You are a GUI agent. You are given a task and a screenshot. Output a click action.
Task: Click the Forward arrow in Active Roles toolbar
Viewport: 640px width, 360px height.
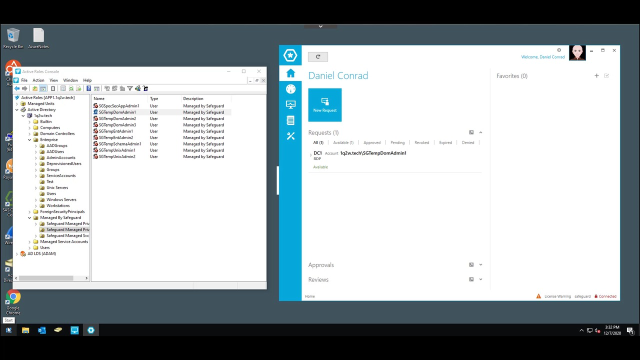pyautogui.click(x=24, y=89)
